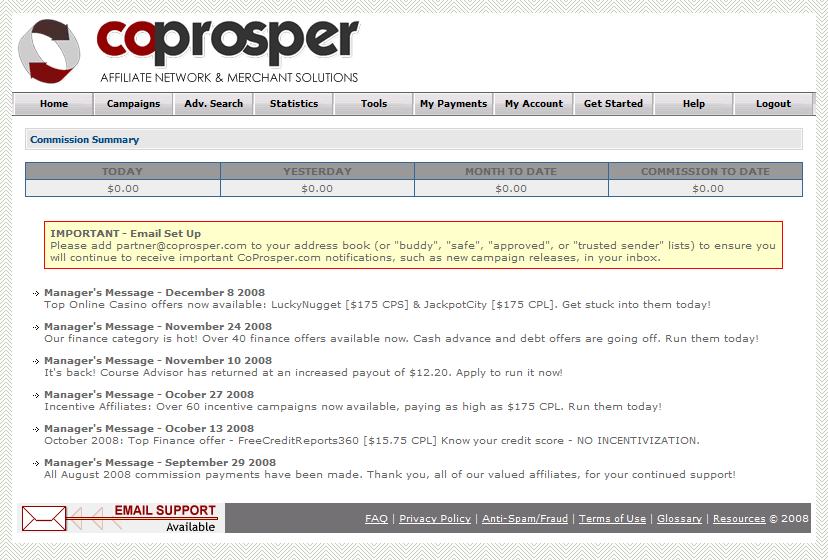Screen dimensions: 828x560
Task: Select the YESTERDAY column header
Action: tap(317, 171)
